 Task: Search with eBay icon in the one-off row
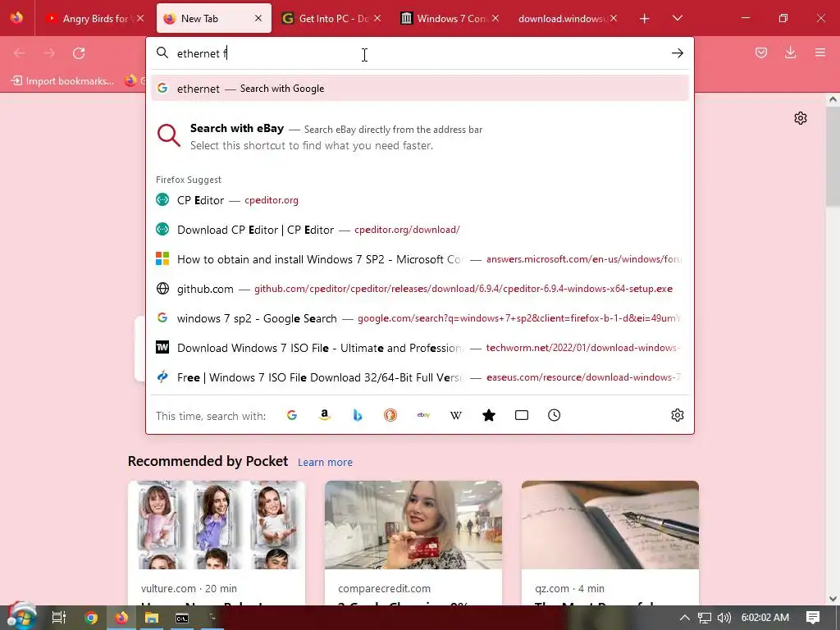pyautogui.click(x=423, y=415)
